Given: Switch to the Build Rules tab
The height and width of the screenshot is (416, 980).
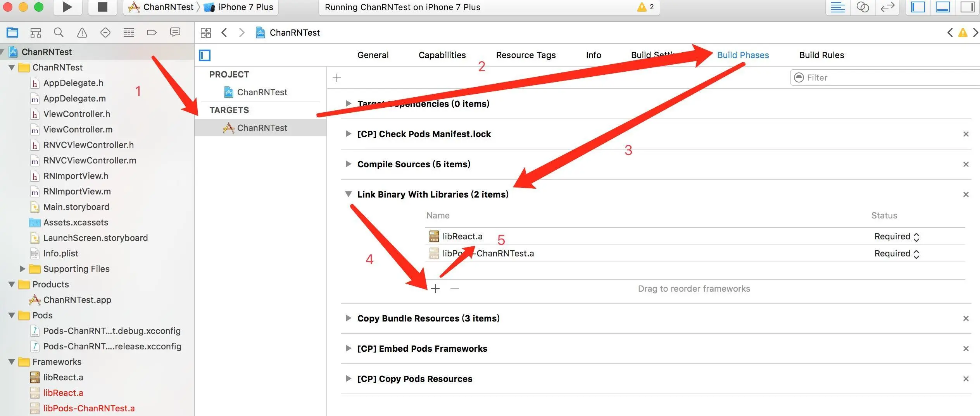Looking at the screenshot, I should (x=822, y=55).
